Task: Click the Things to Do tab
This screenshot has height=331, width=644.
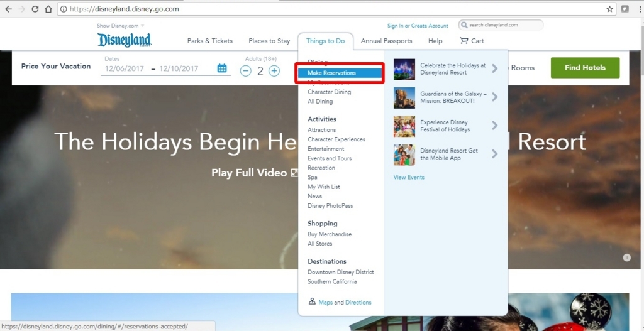Action: [325, 41]
